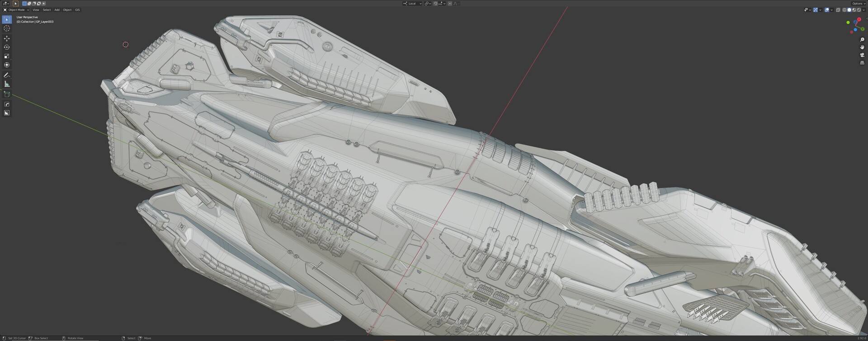Open the Local transform orientation dropdown
Image resolution: width=868 pixels, height=341 pixels.
click(412, 4)
